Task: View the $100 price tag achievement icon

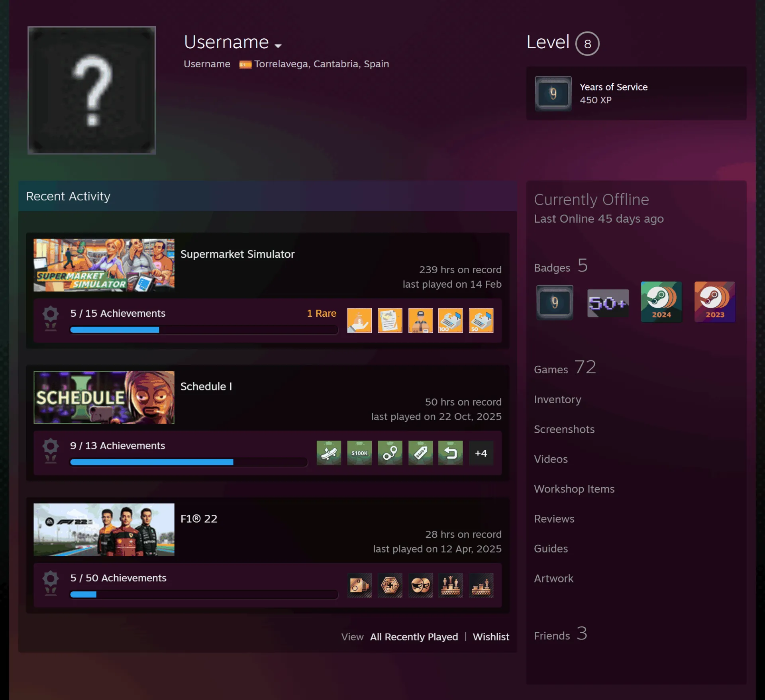Action: (421, 453)
